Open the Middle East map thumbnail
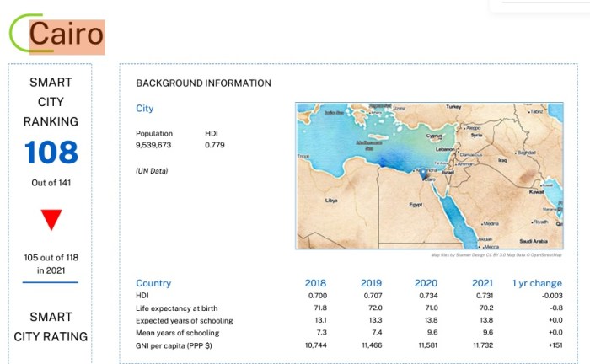The height and width of the screenshot is (364, 590). 429,175
